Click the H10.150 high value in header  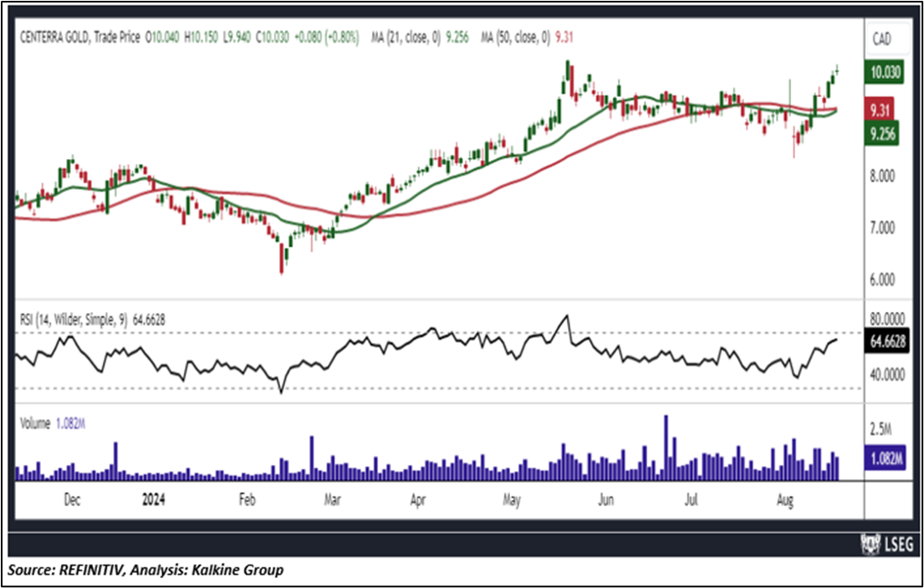click(201, 37)
